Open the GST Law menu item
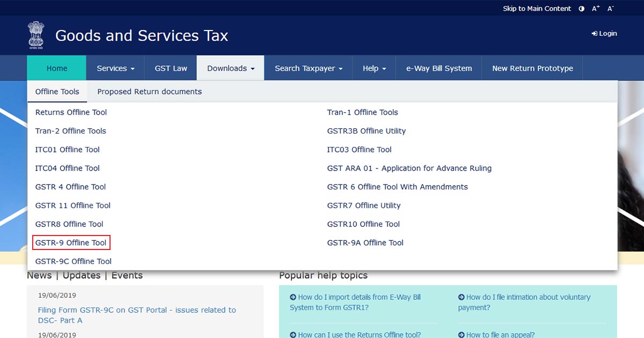This screenshot has height=338, width=644. click(171, 68)
